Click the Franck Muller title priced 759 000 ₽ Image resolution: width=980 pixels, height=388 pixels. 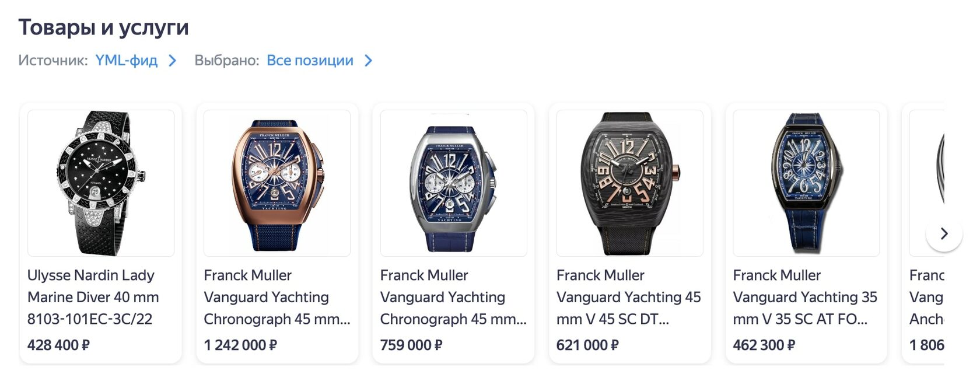[x=453, y=297]
